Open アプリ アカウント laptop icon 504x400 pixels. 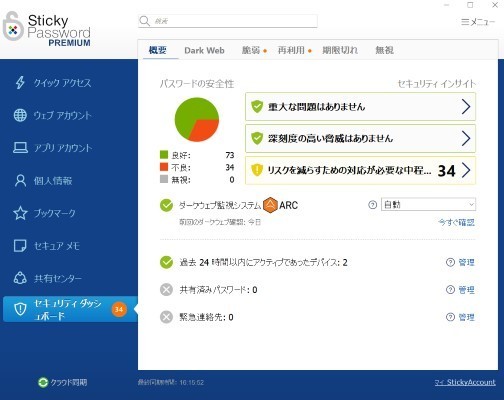pyautogui.click(x=20, y=148)
